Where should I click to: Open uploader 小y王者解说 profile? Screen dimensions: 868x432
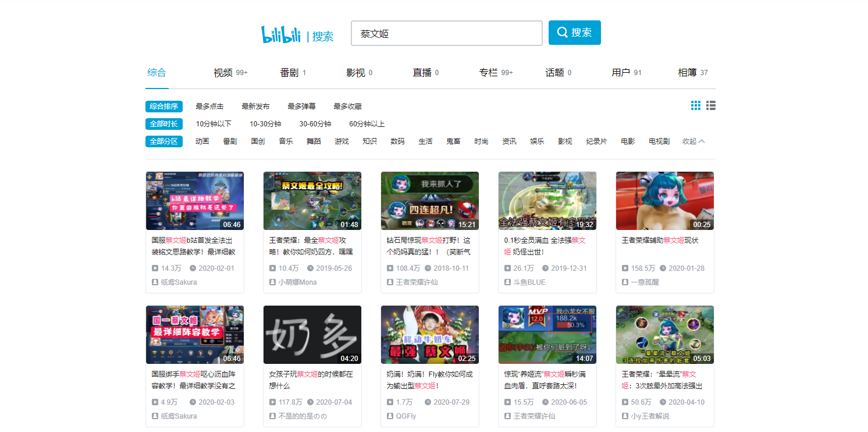[650, 416]
